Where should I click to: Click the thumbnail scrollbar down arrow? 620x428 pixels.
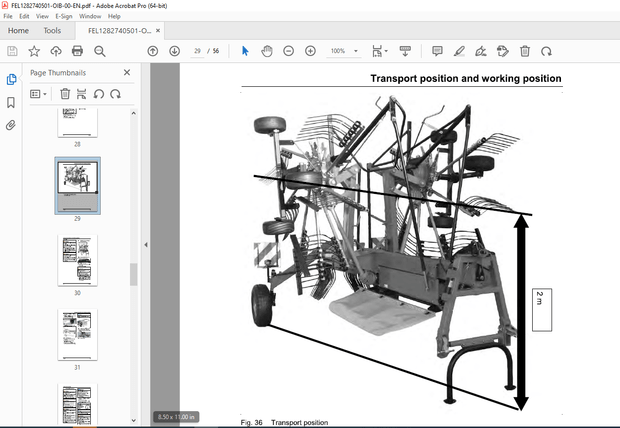134,420
